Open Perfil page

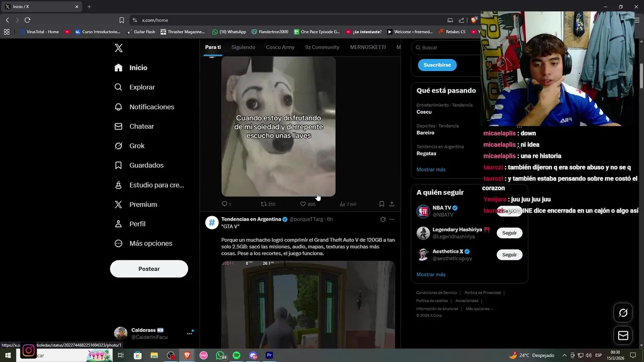click(x=130, y=224)
